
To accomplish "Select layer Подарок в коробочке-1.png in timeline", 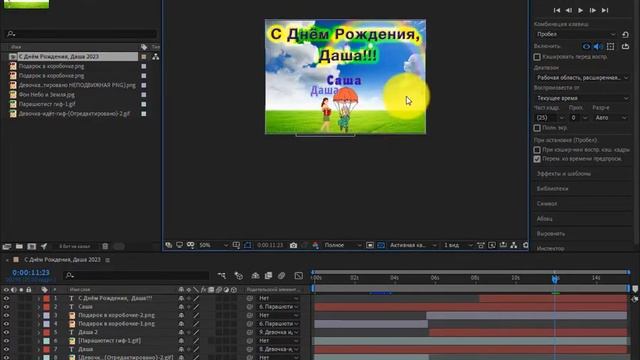I will [x=116, y=324].
